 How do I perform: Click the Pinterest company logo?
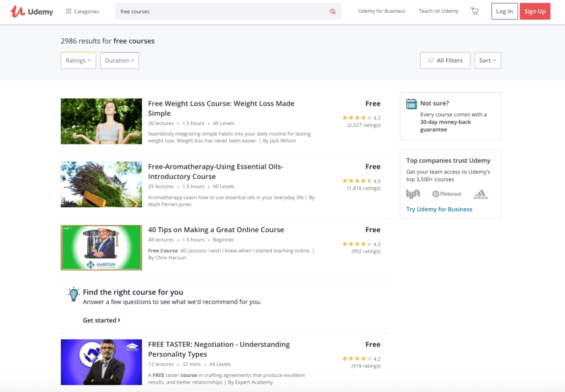(x=446, y=194)
